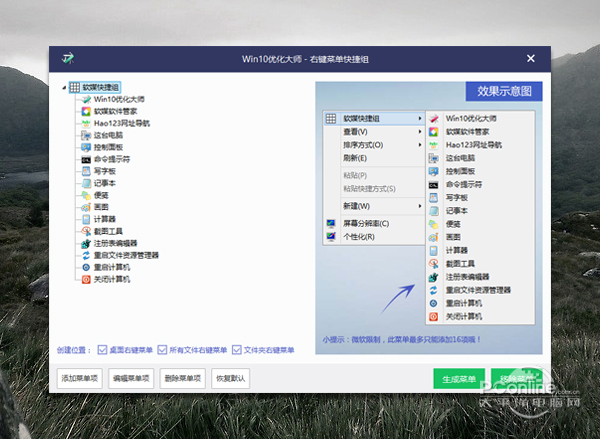Screen dimensions: 600x439
Task: Click the 创建位置 label
Action: (74, 350)
